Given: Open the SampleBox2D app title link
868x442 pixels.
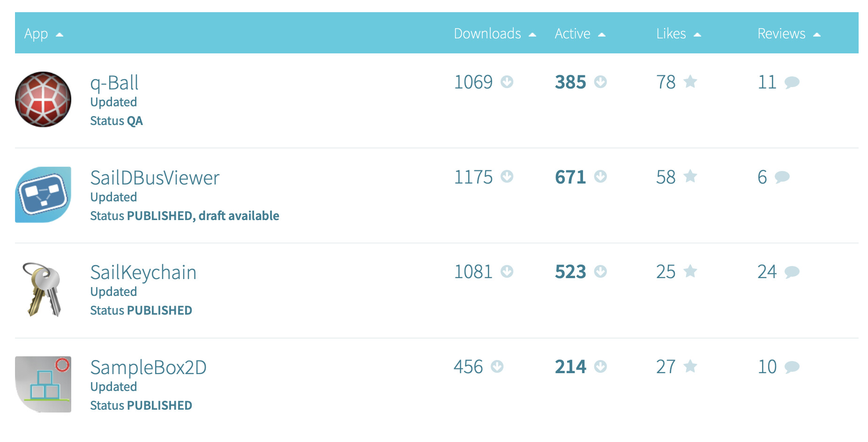Looking at the screenshot, I should pos(148,368).
